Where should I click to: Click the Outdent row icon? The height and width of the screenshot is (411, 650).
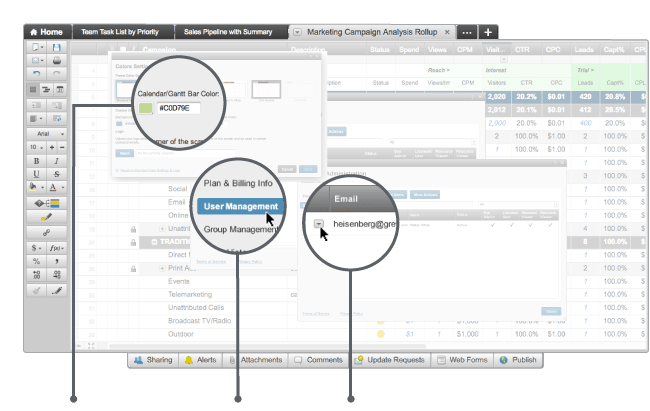click(x=36, y=105)
